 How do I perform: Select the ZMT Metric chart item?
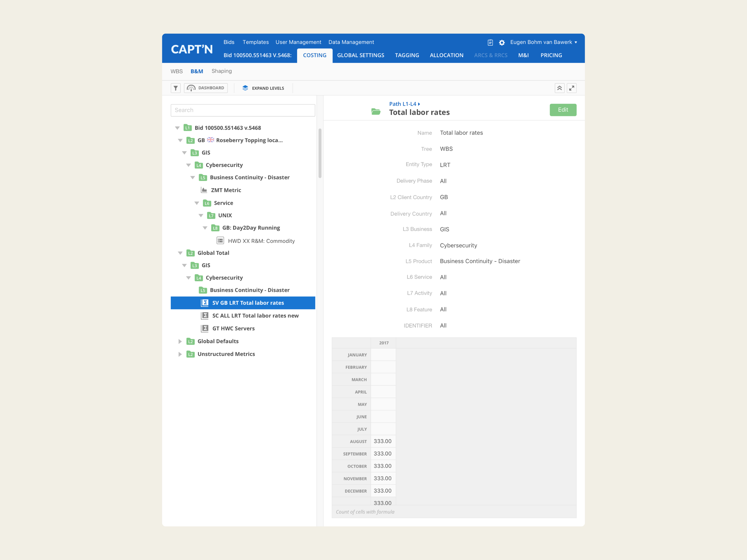tap(226, 190)
